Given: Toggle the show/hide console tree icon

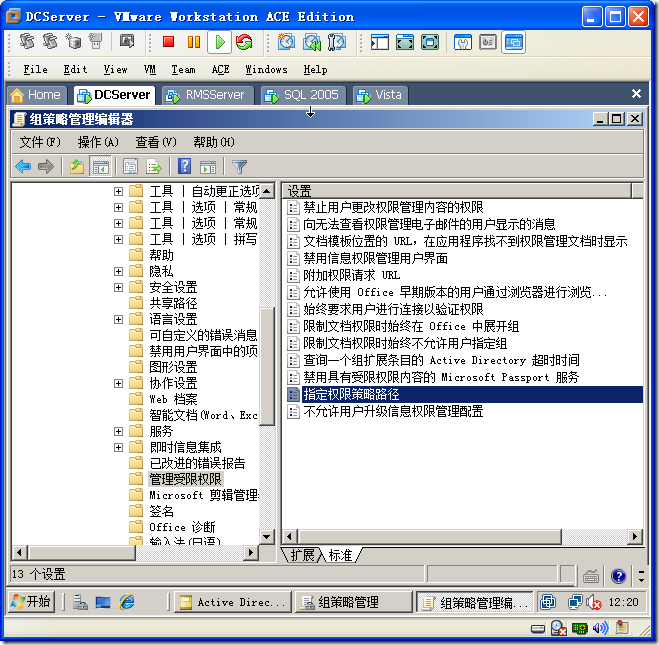Looking at the screenshot, I should 100,167.
